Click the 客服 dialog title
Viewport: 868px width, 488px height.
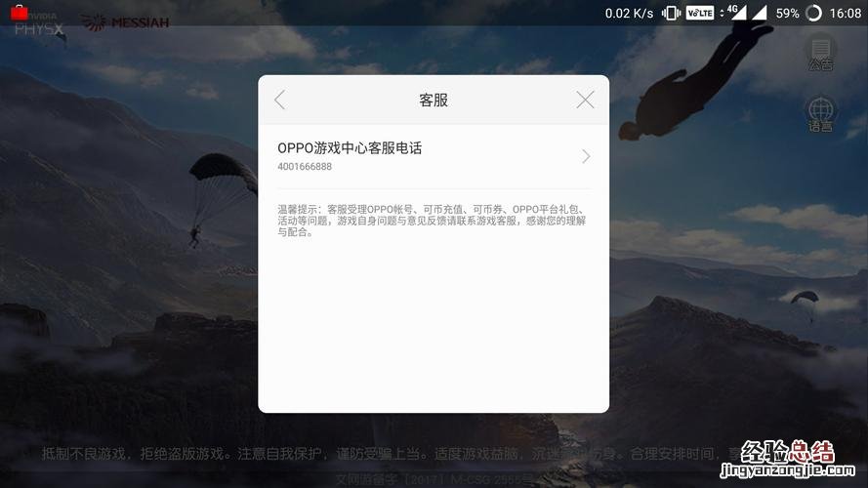434,101
